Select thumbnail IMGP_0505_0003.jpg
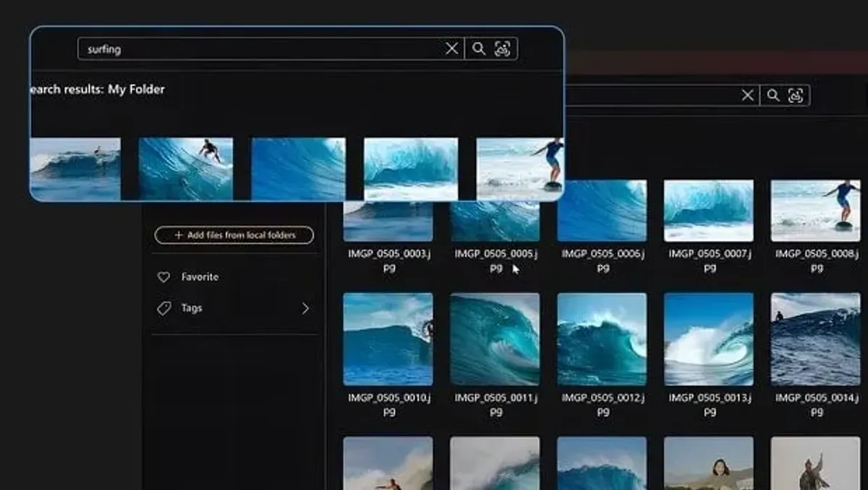 [388, 221]
